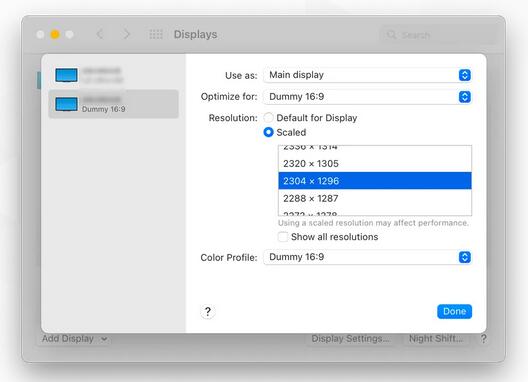Go forward using the toolbar arrow

click(126, 34)
